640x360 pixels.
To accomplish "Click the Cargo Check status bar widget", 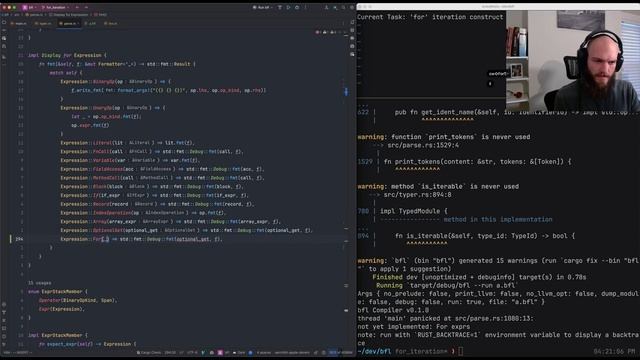I will 149,353.
